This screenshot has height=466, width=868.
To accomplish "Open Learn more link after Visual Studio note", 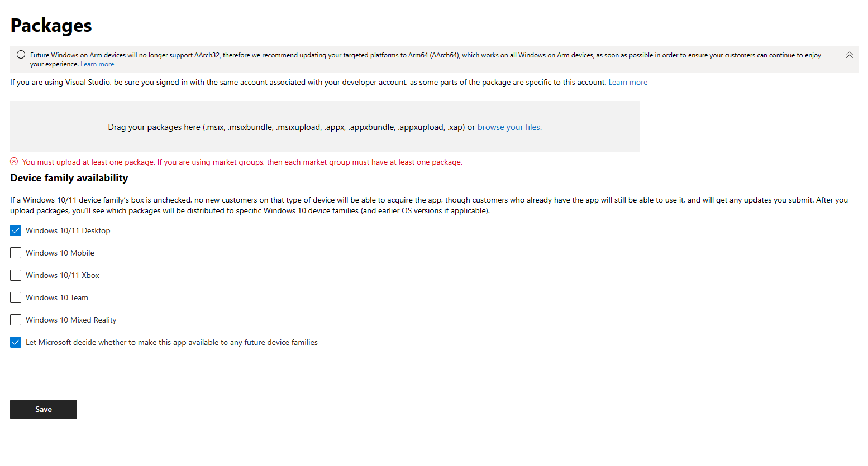I will [628, 82].
